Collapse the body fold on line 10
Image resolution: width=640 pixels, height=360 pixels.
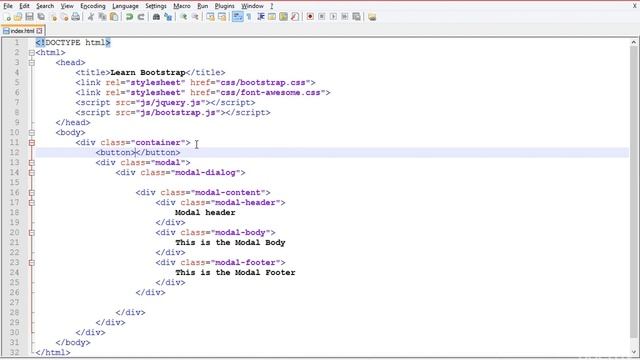point(32,133)
